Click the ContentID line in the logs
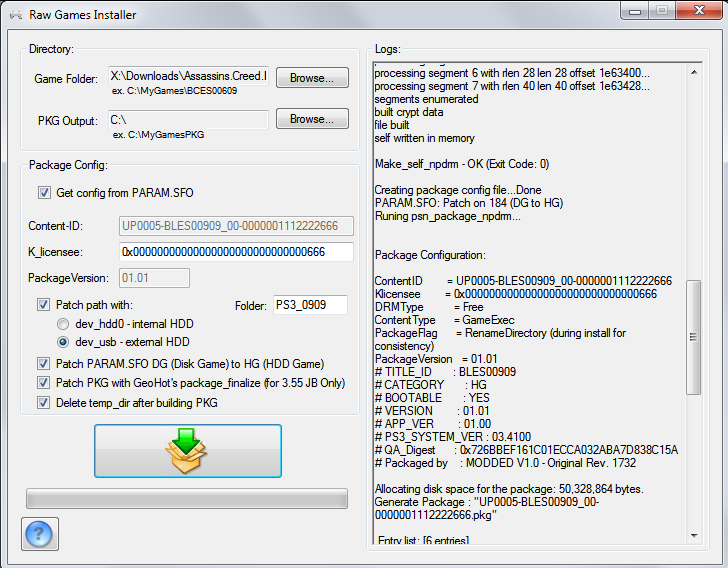728x568 pixels. point(523,281)
